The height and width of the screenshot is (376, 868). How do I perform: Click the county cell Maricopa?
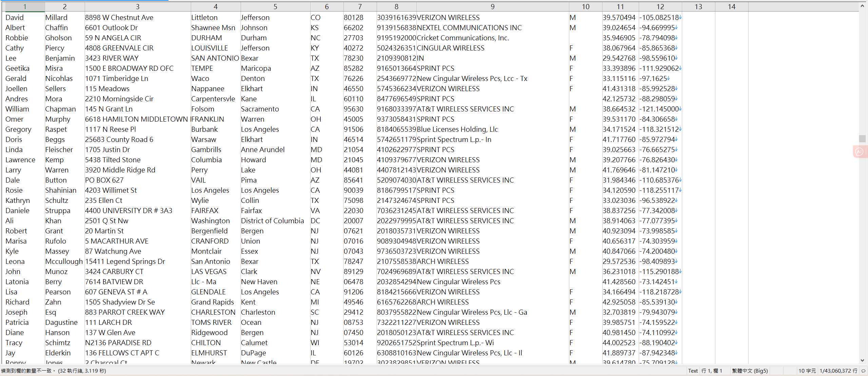point(256,68)
